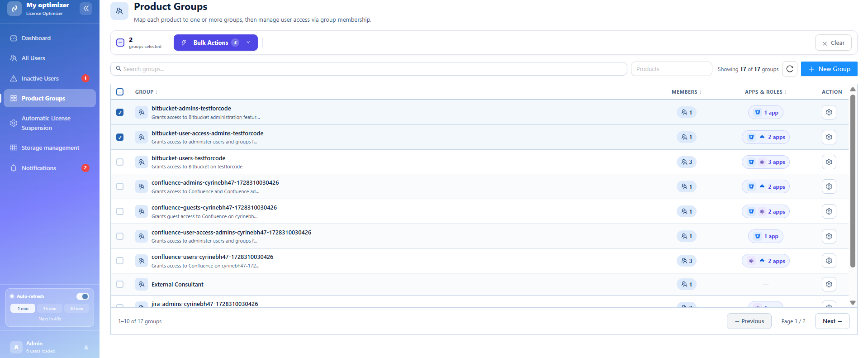Image resolution: width=868 pixels, height=358 pixels.
Task: Toggle selection checkbox beside groups selected count
Action: (120, 43)
